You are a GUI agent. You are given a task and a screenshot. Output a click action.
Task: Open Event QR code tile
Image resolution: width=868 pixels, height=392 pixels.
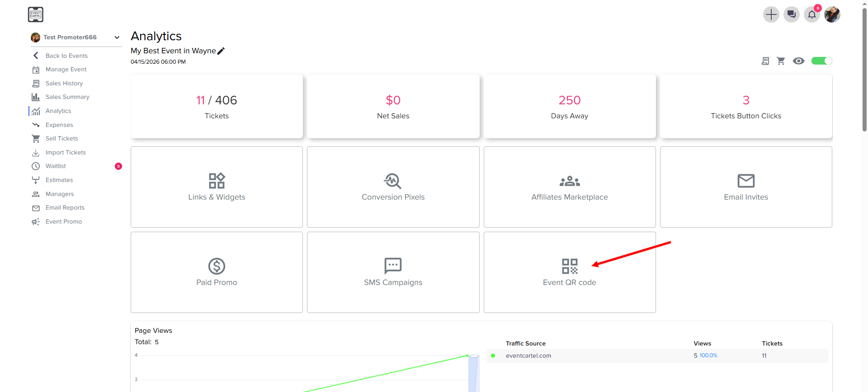tap(570, 272)
